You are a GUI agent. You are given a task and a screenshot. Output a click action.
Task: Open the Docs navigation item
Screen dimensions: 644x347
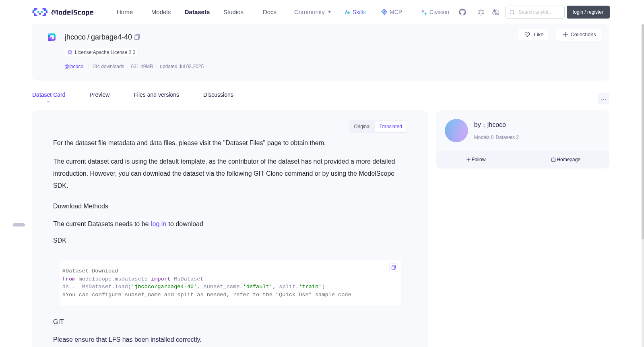point(270,12)
